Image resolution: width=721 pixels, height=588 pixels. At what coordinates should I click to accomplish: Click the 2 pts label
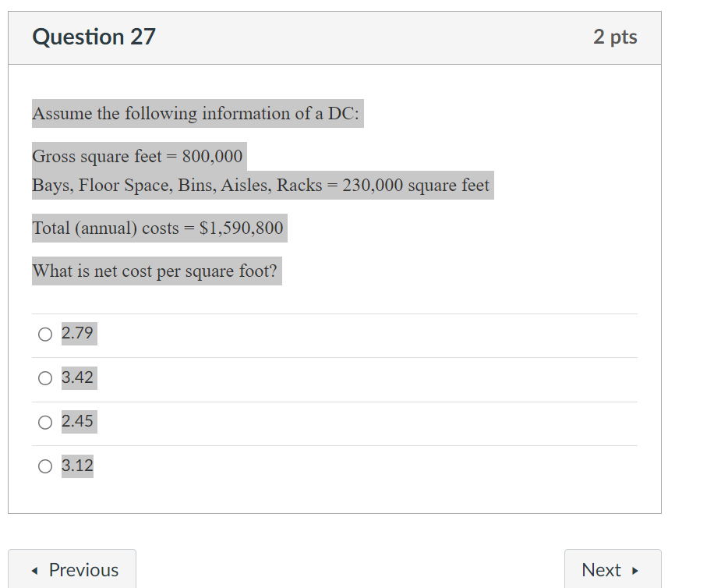tap(616, 37)
